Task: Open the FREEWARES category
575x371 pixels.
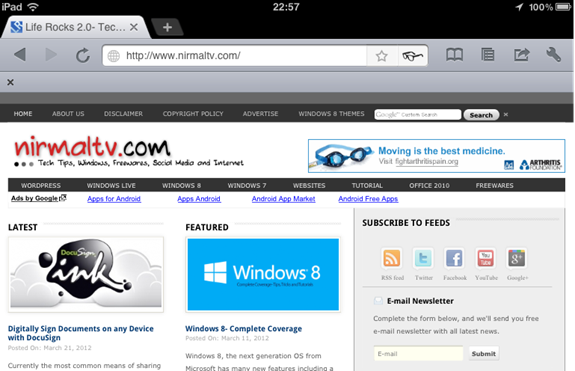Action: [494, 186]
